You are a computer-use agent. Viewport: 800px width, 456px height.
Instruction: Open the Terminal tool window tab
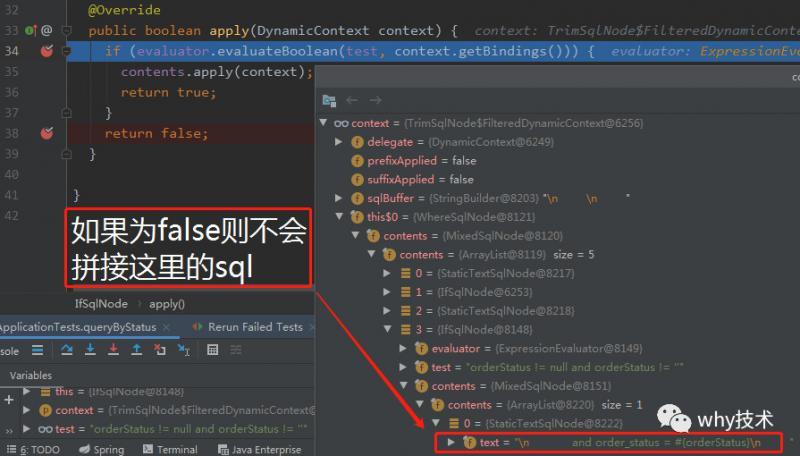click(x=170, y=449)
